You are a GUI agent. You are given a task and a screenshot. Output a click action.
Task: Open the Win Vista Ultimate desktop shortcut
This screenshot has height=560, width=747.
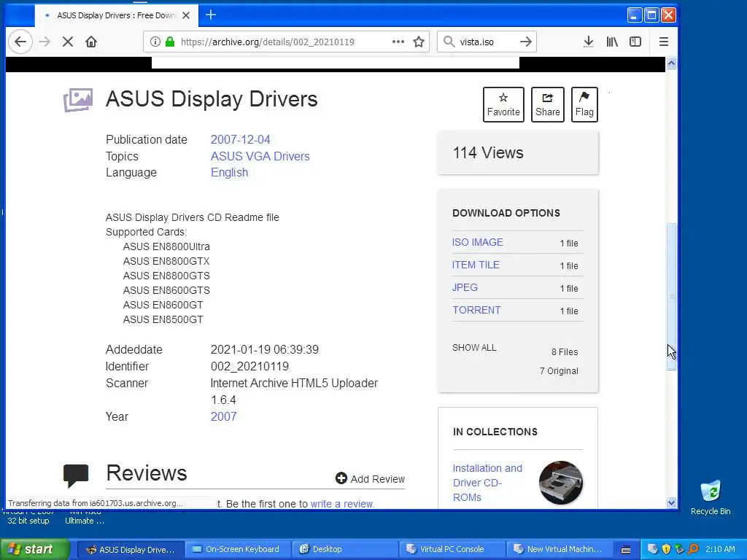pyautogui.click(x=85, y=517)
